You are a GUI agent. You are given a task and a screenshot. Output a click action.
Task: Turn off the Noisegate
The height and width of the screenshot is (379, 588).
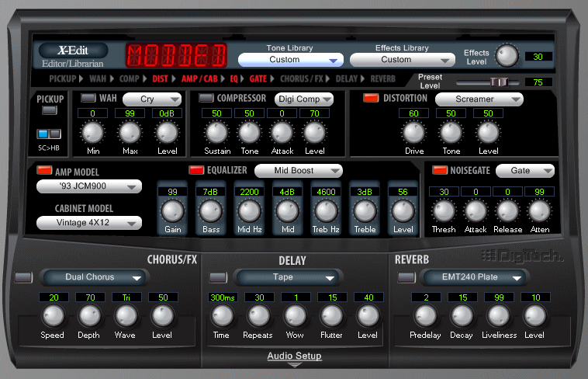440,170
